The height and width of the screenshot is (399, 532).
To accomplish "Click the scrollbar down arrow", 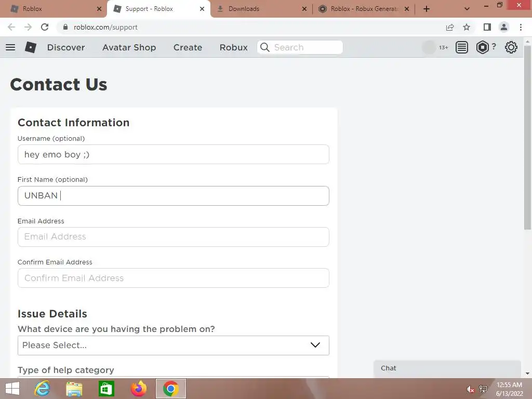I will pos(527,374).
